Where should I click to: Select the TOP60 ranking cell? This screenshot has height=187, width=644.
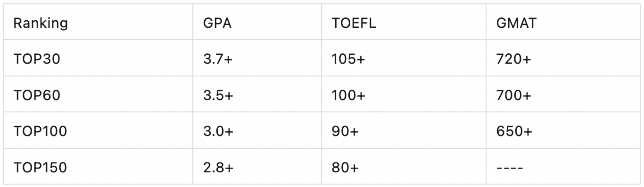click(98, 94)
